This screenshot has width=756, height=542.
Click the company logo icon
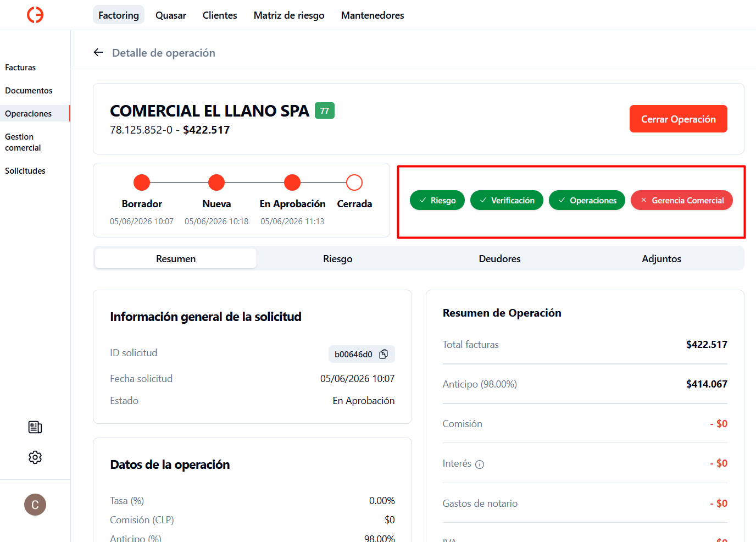[x=35, y=15]
